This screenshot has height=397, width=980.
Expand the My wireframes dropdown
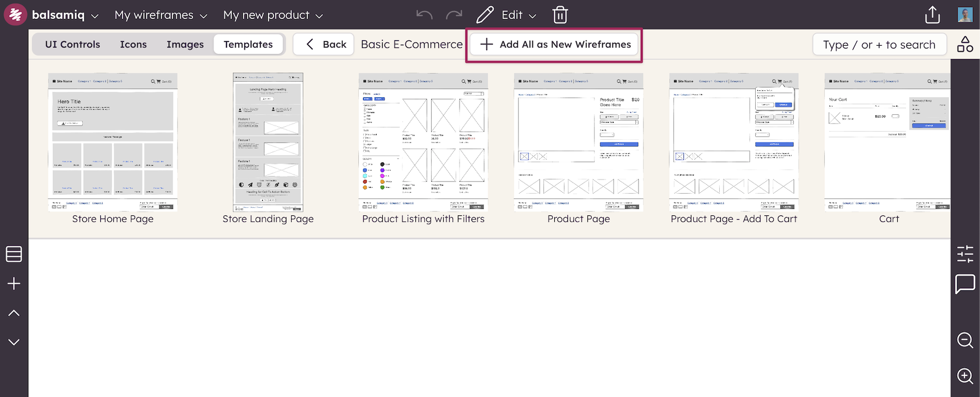161,15
